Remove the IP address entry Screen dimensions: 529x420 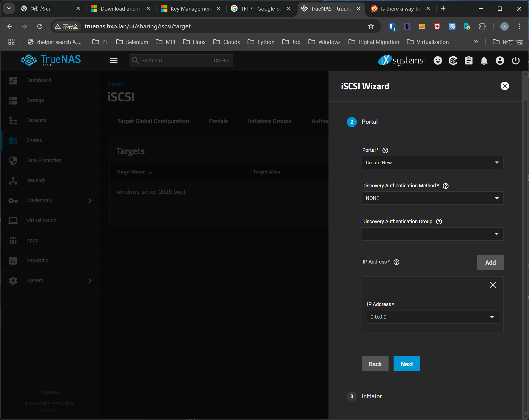(493, 285)
